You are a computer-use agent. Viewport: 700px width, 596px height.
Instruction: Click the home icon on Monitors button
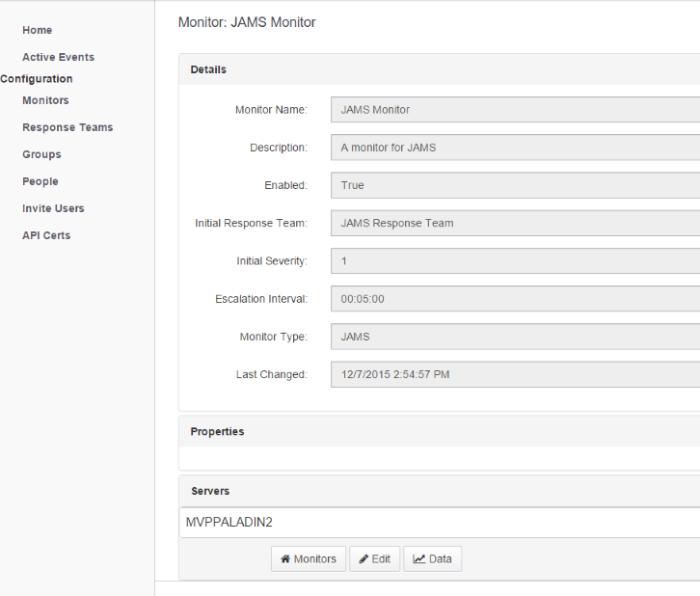coord(285,559)
